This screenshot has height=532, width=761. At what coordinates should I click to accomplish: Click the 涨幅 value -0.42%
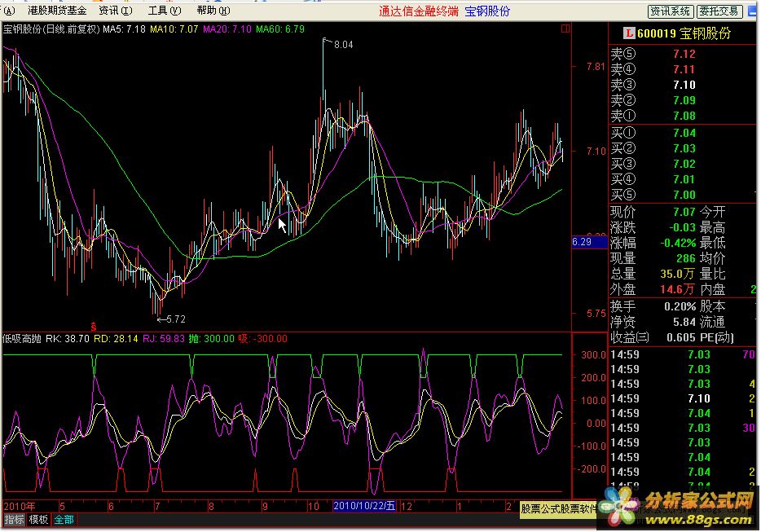(x=678, y=243)
